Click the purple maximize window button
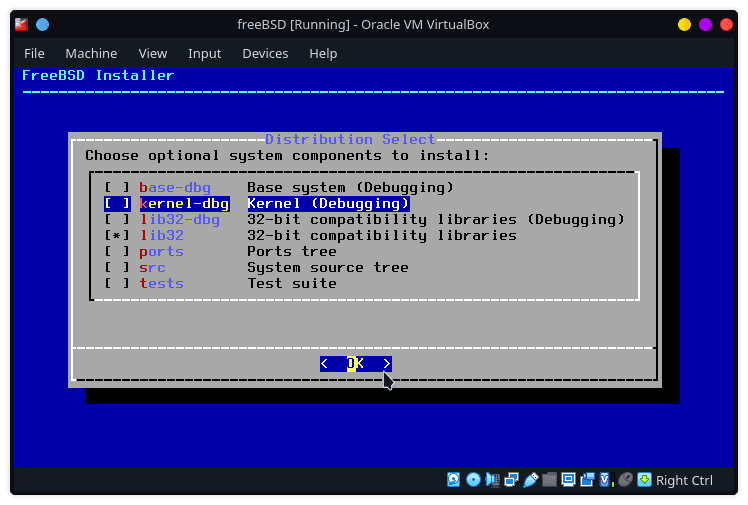 point(705,24)
